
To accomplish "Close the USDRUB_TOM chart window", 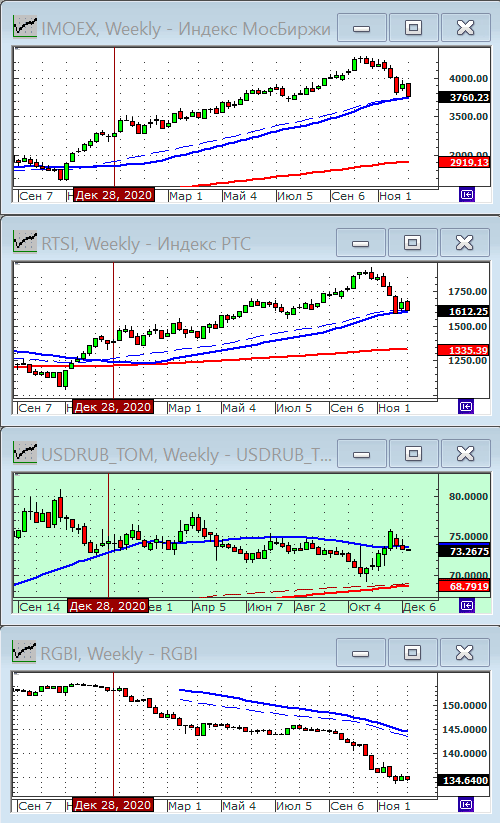I will pyautogui.click(x=465, y=453).
